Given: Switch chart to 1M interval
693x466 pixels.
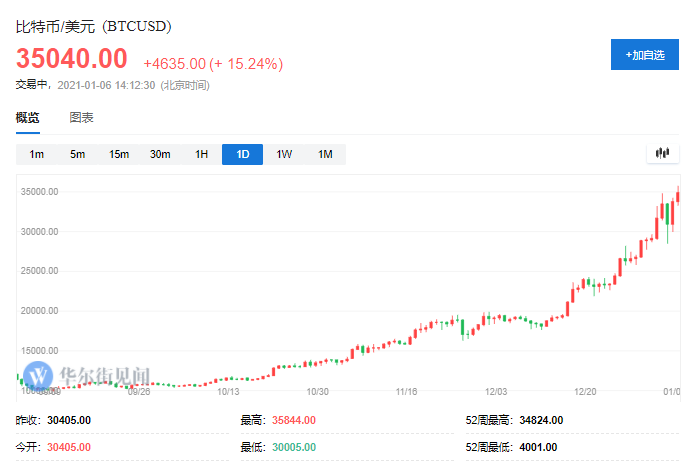Looking at the screenshot, I should click(x=325, y=154).
